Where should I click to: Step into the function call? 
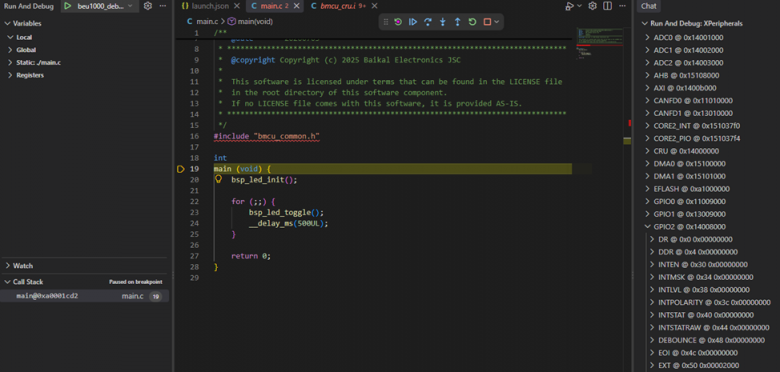(443, 22)
